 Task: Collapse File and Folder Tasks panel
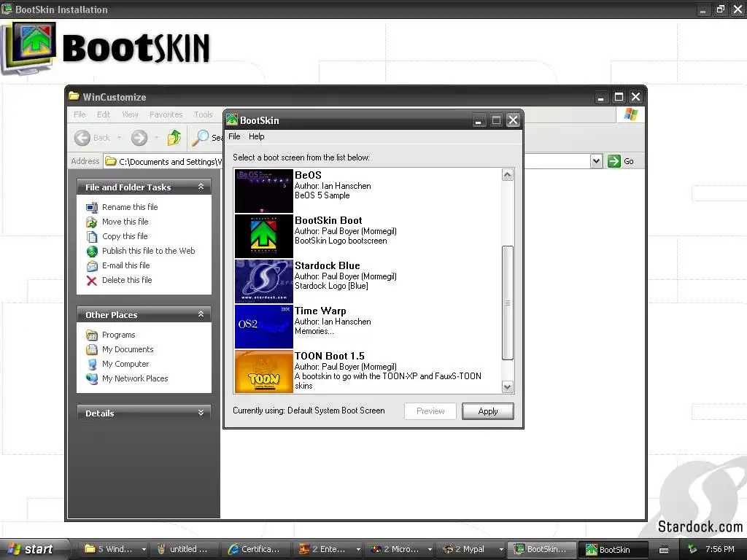pyautogui.click(x=201, y=187)
